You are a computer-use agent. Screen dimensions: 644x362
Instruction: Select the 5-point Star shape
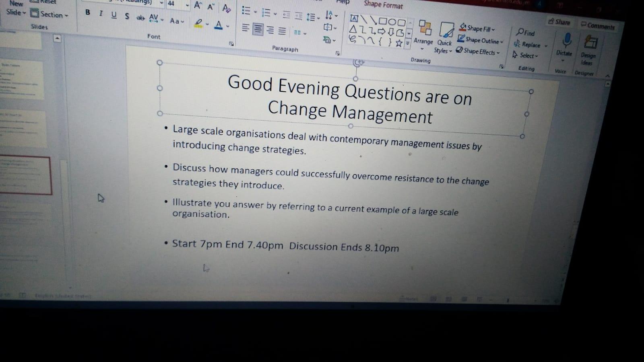399,43
